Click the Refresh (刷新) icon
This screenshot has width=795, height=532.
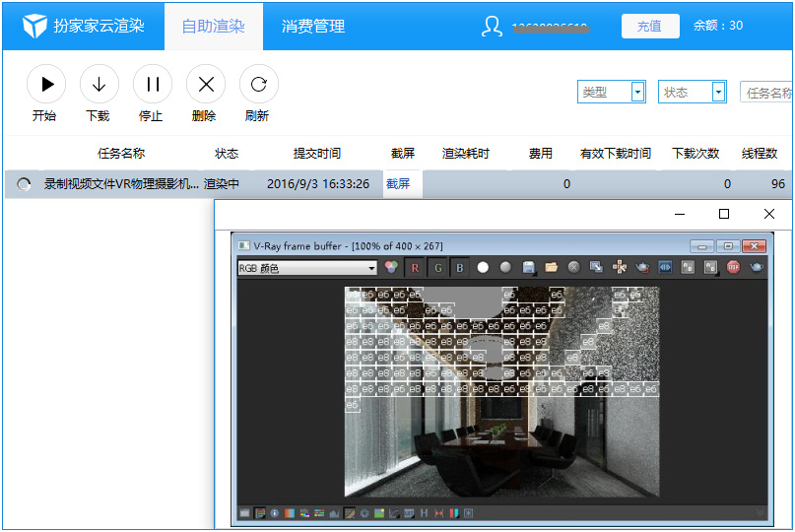(x=258, y=85)
